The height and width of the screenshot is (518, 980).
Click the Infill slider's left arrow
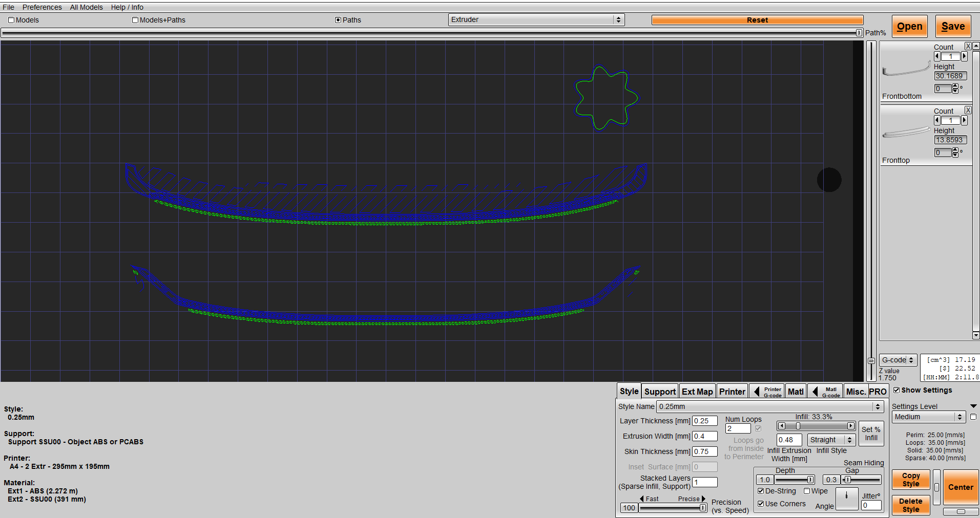[781, 426]
